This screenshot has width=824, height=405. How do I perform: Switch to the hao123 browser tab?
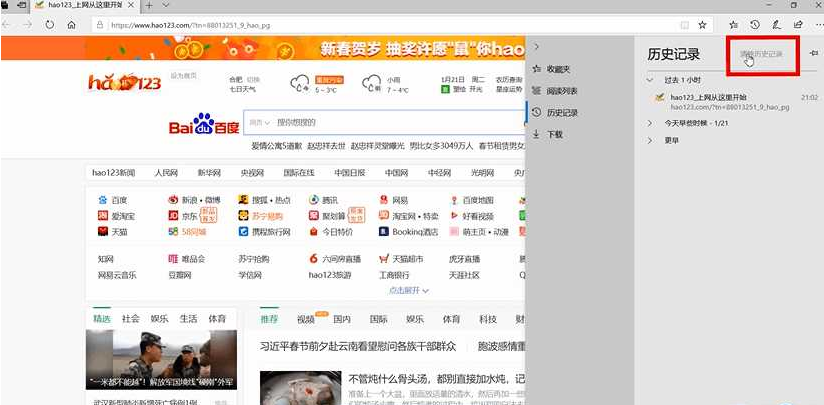[87, 5]
